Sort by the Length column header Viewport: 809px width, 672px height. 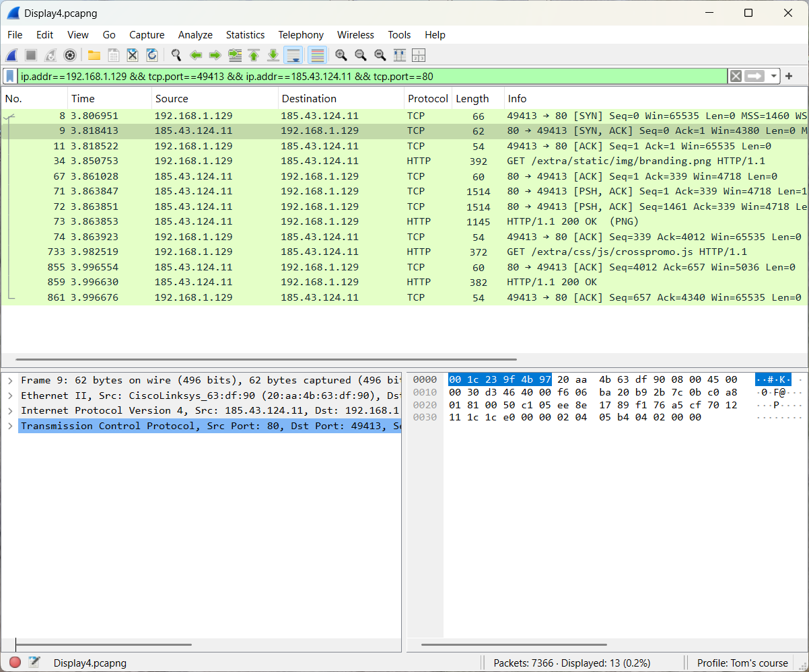tap(478, 99)
